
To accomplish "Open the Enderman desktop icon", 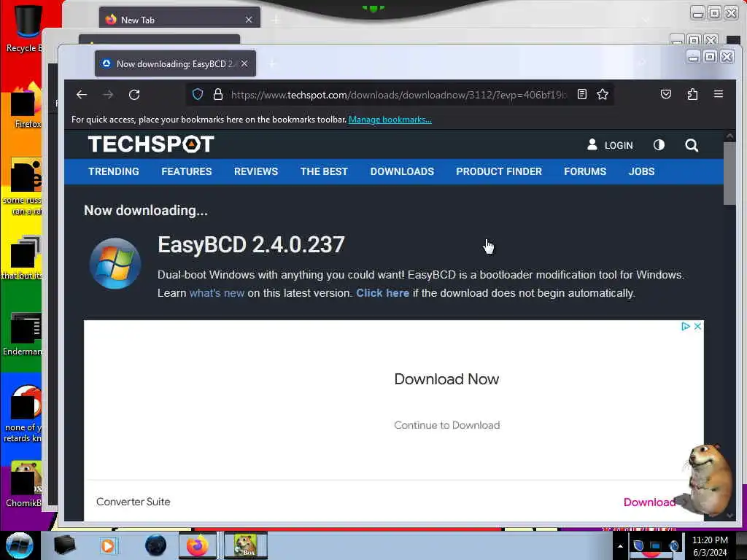I will coord(24,334).
